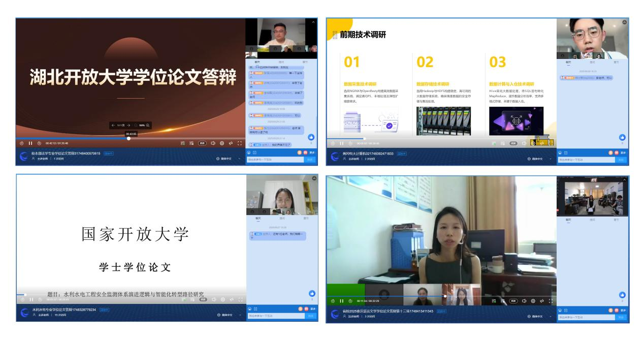Open settings gear in the 汉语言文学 video player
The image size is (644, 339).
point(533,301)
